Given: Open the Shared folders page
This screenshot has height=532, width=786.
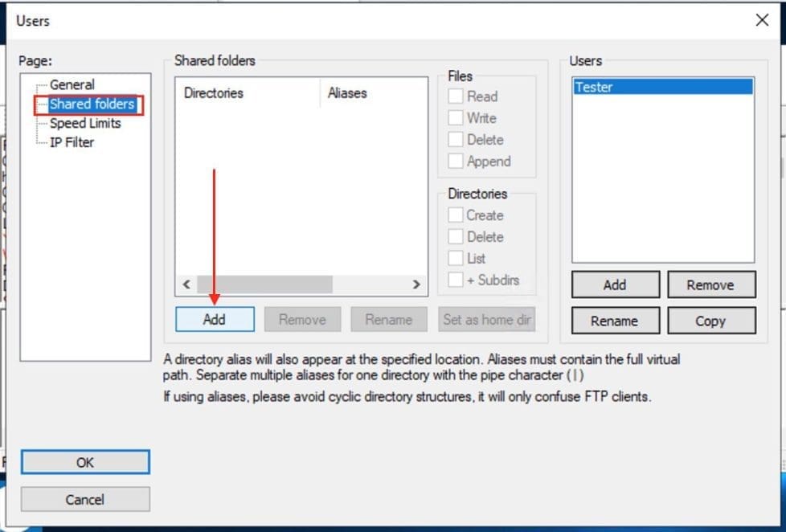Looking at the screenshot, I should (x=91, y=104).
